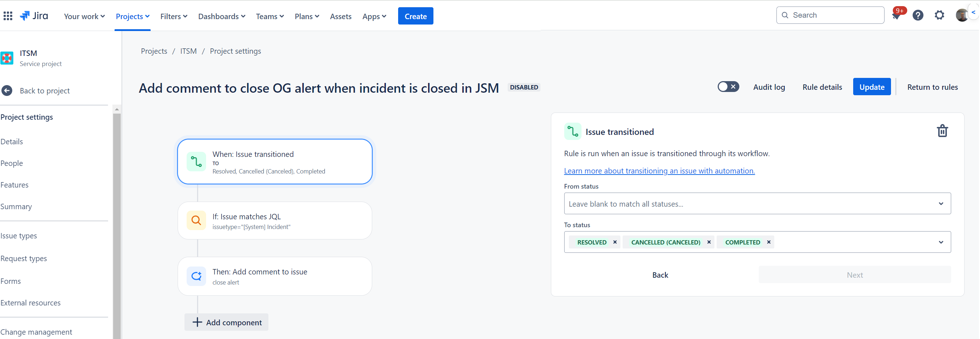Image resolution: width=980 pixels, height=339 pixels.
Task: Open External resources in project settings
Action: [30, 303]
